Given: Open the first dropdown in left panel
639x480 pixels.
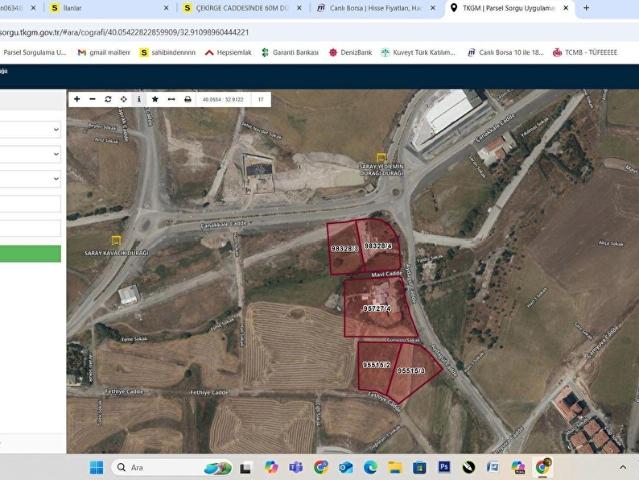Looking at the screenshot, I should tap(30, 130).
